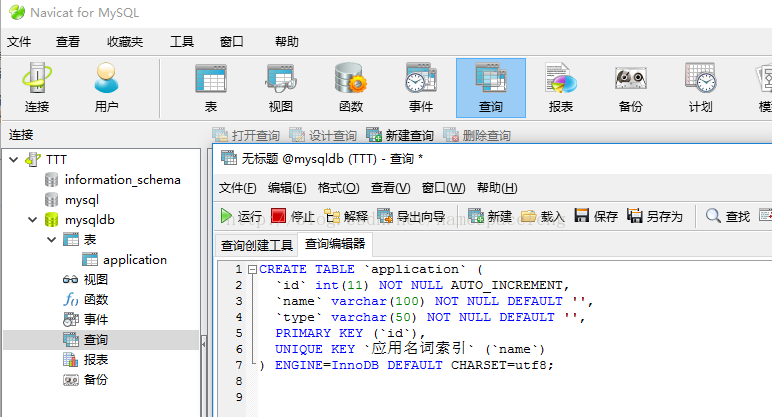
Task: Click 载入 (Load) in query toolbar
Action: tap(543, 216)
